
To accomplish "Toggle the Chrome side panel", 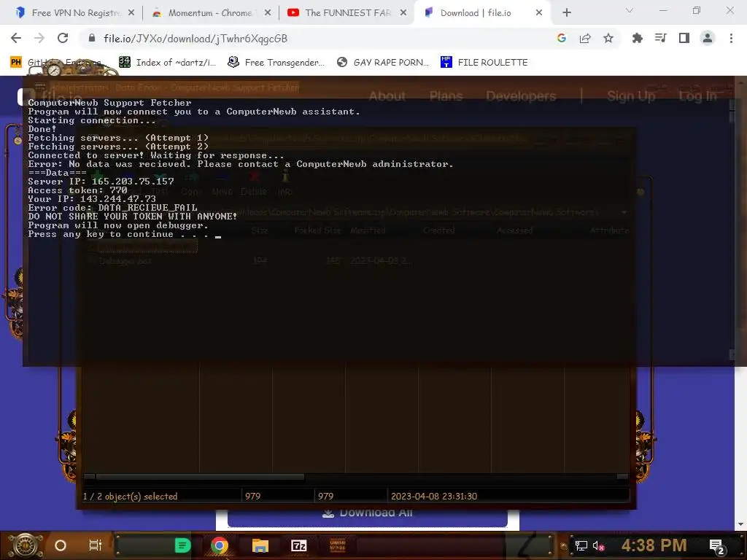I will 684,38.
